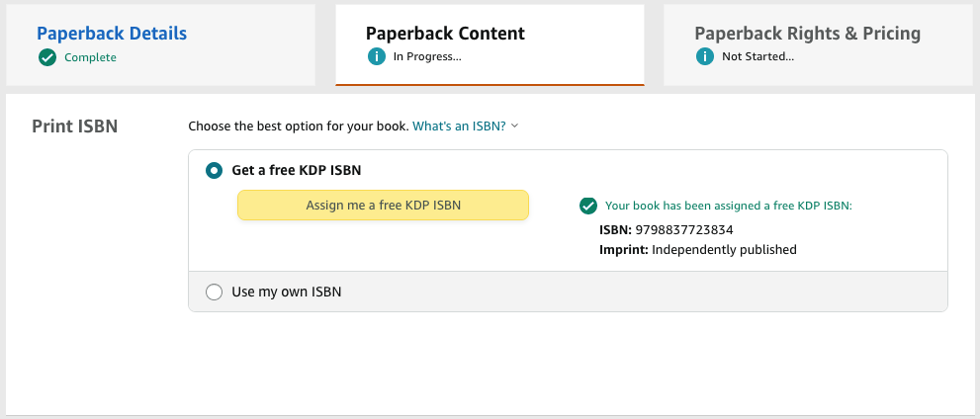Switch to the Paperback Details tab
Screen dimensions: 980x419
(x=160, y=44)
